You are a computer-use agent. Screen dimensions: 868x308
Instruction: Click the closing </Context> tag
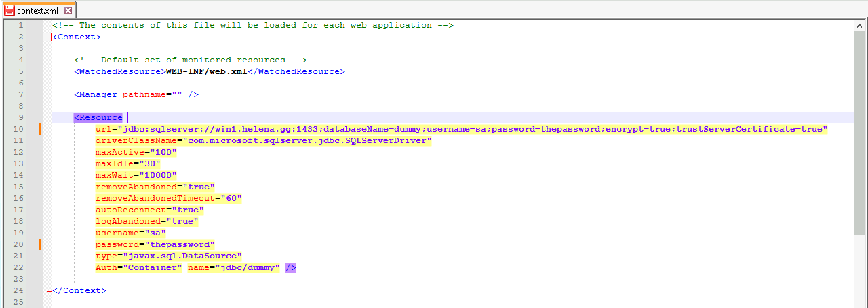pos(79,290)
